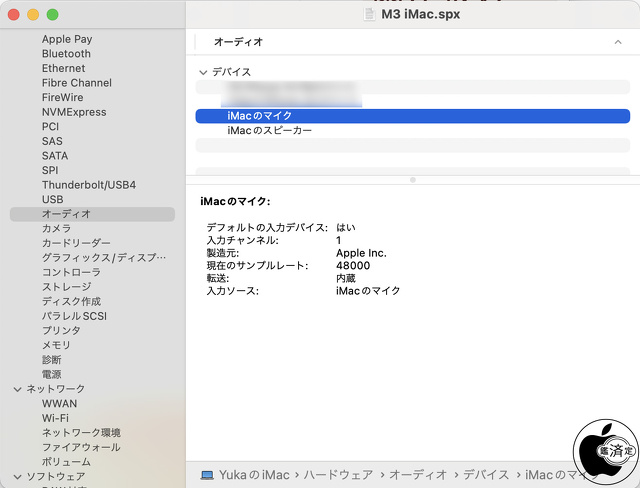Select Wi-Fi in the sidebar
This screenshot has width=640, height=488.
click(55, 418)
